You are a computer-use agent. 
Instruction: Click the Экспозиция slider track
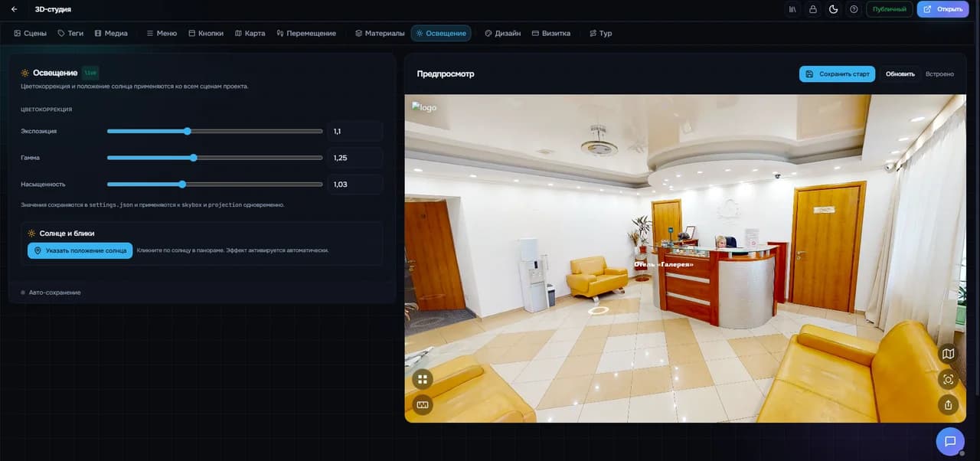214,131
